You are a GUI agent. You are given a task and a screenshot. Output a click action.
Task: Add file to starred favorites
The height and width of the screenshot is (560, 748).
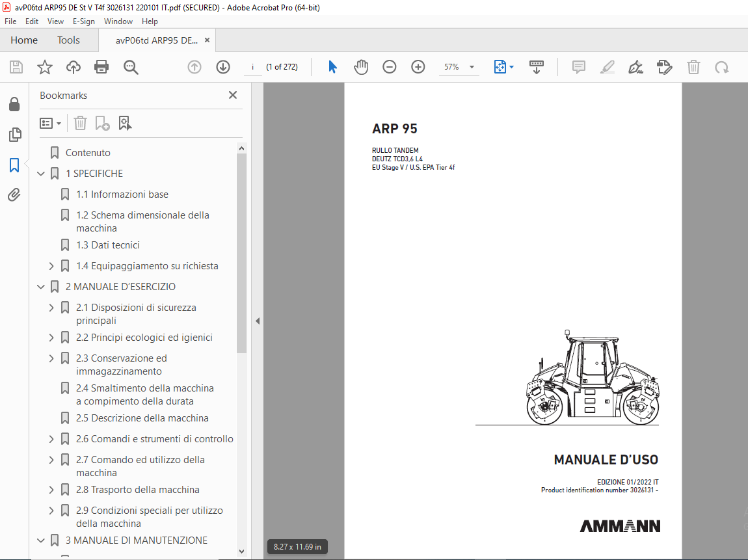point(45,67)
